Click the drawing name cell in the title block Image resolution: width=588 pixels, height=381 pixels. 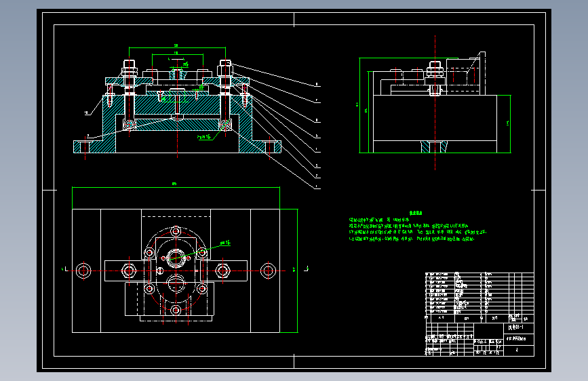click(x=519, y=339)
